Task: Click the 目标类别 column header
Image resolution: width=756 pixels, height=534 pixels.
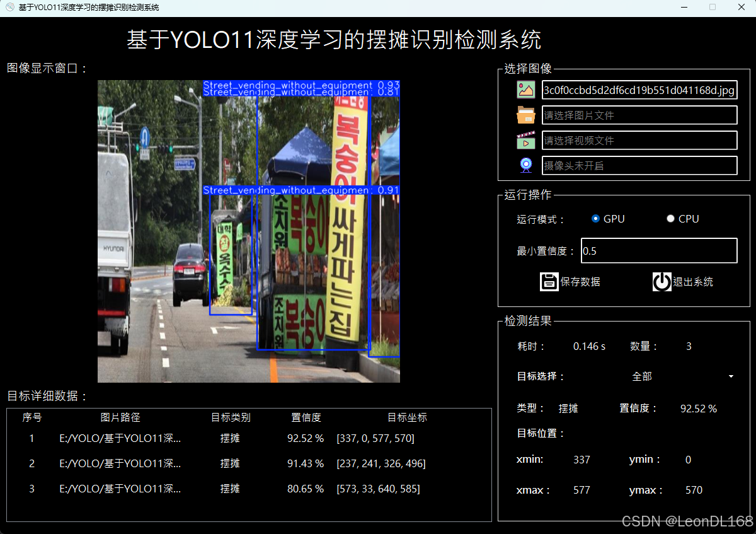Action: 231,417
